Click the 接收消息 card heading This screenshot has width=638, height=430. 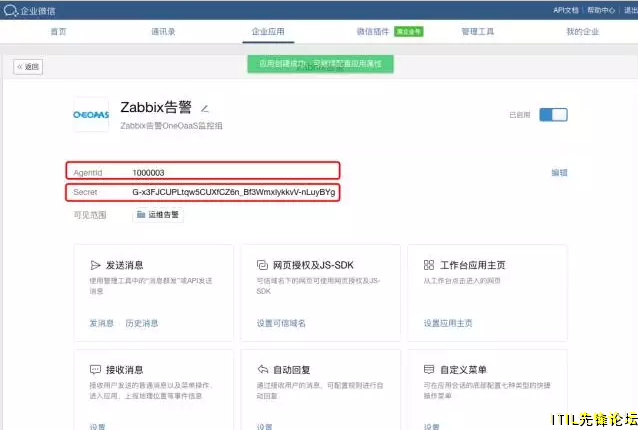125,370
